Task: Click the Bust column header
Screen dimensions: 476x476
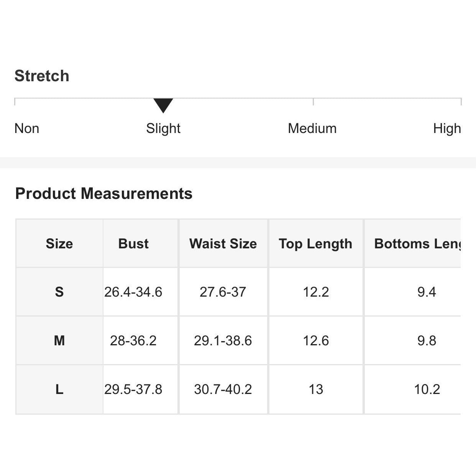Action: pos(133,244)
